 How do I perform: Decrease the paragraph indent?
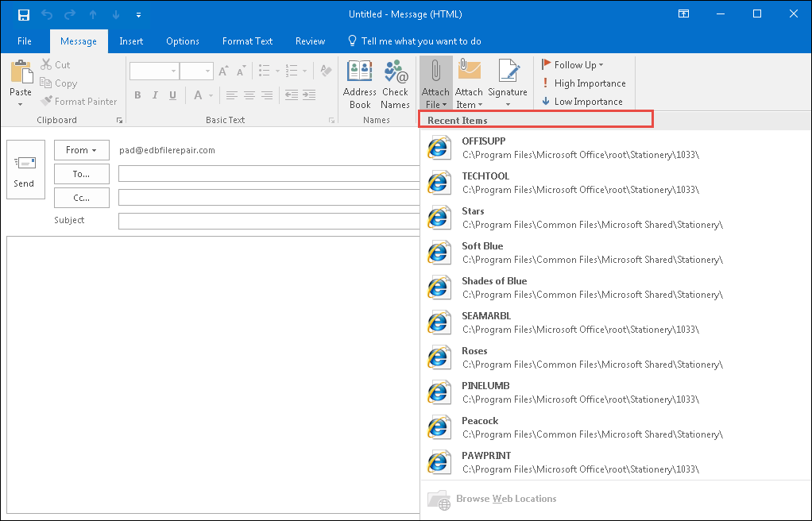pyautogui.click(x=292, y=95)
